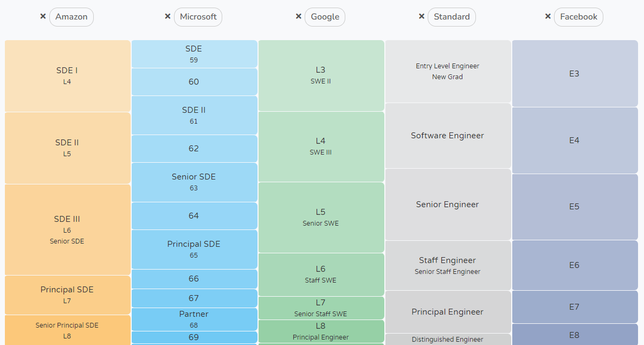This screenshot has width=644, height=345.
Task: Open Amazon SDE I L4 level block
Action: pos(67,76)
